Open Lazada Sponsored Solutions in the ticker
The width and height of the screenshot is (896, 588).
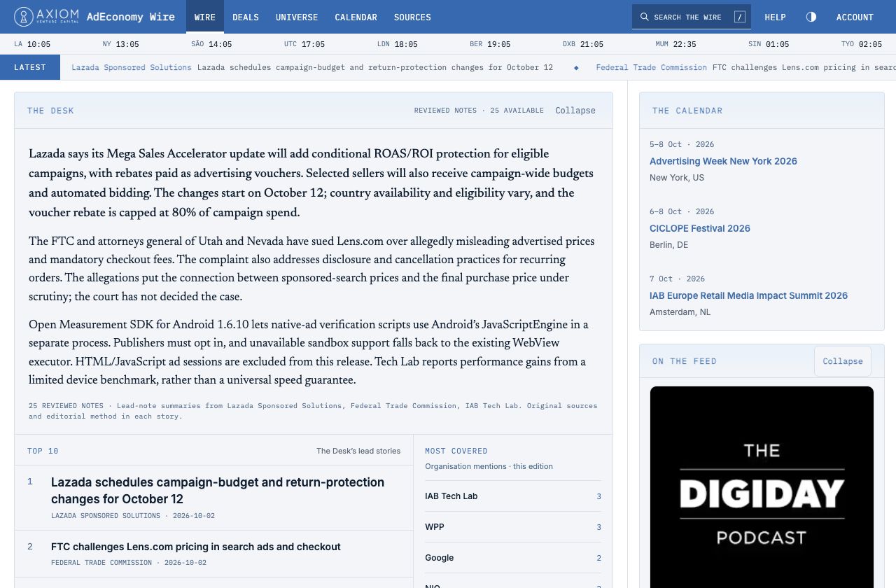(132, 67)
